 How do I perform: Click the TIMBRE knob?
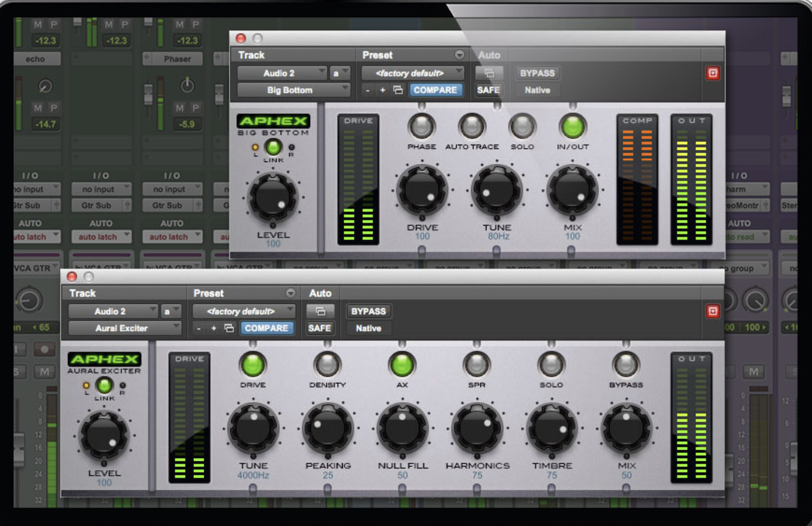pyautogui.click(x=552, y=428)
